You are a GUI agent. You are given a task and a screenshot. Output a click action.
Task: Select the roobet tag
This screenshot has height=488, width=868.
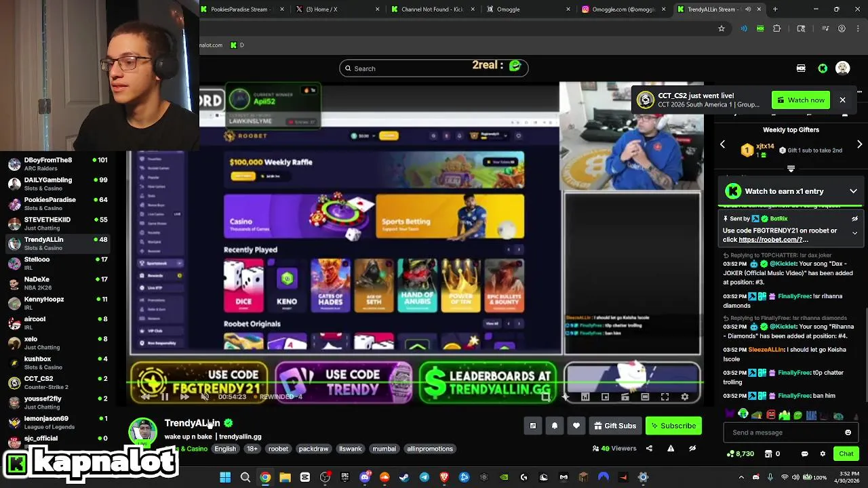tap(278, 449)
